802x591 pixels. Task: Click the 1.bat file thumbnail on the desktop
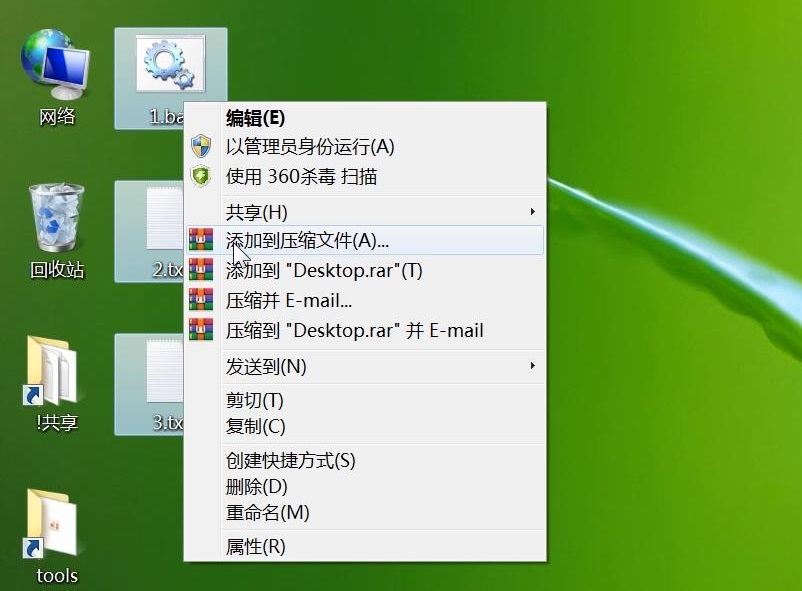tap(170, 62)
